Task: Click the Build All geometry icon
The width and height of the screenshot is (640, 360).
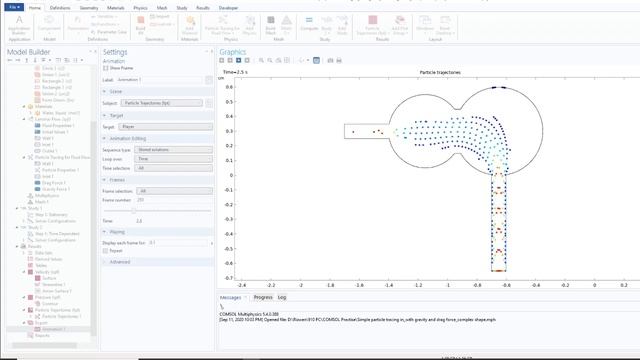Action: click(x=140, y=25)
